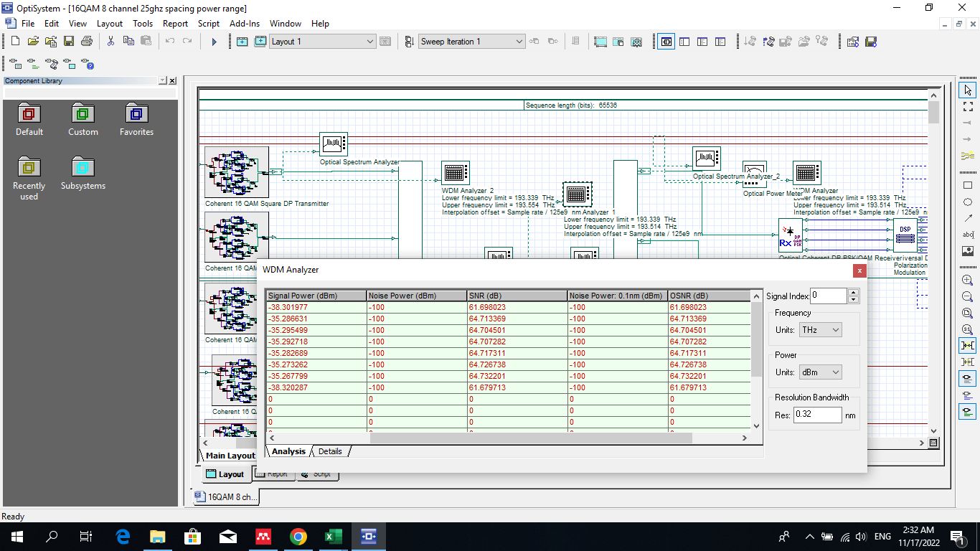Switch to the Details tab in WDM Analyzer
This screenshot has width=980, height=551.
point(329,451)
